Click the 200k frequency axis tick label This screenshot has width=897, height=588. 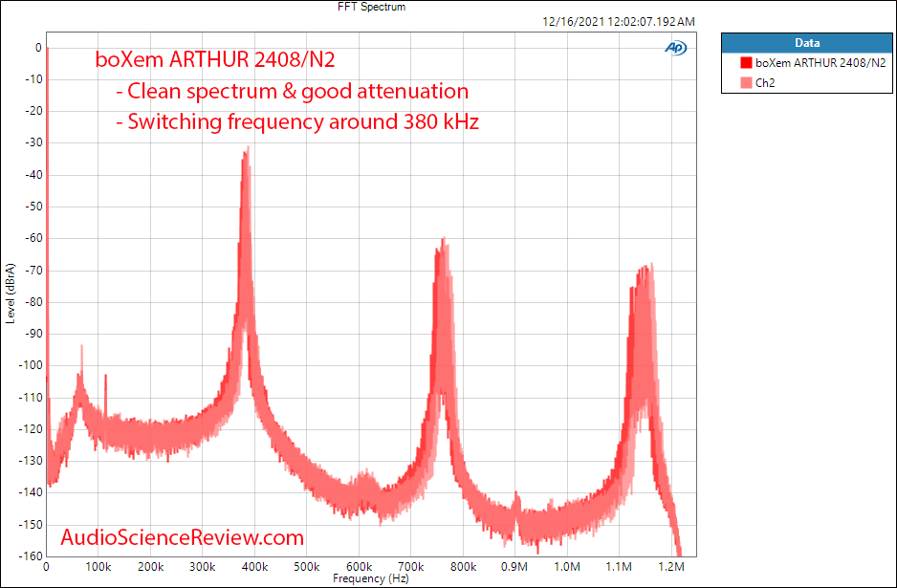click(150, 567)
